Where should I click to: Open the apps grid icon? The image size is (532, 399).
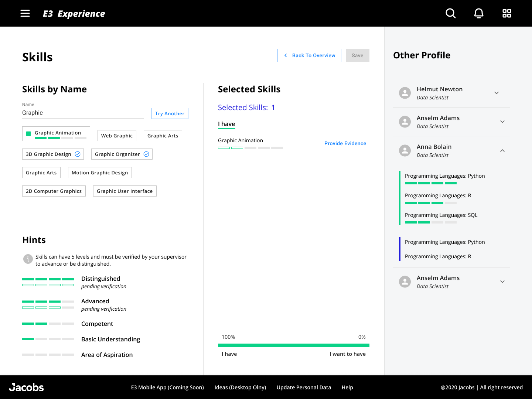tap(507, 13)
